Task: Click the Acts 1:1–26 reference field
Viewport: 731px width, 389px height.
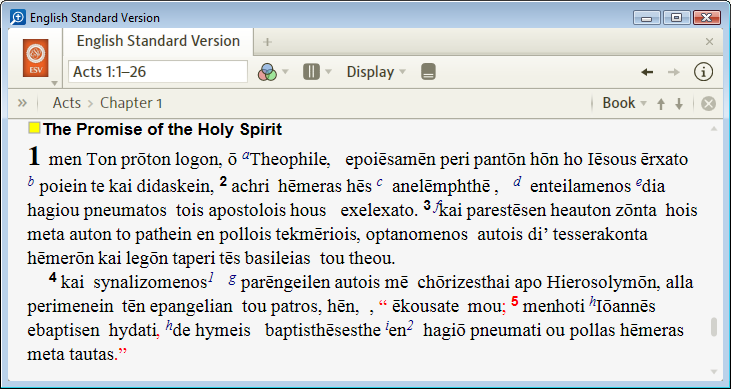Action: (x=158, y=72)
